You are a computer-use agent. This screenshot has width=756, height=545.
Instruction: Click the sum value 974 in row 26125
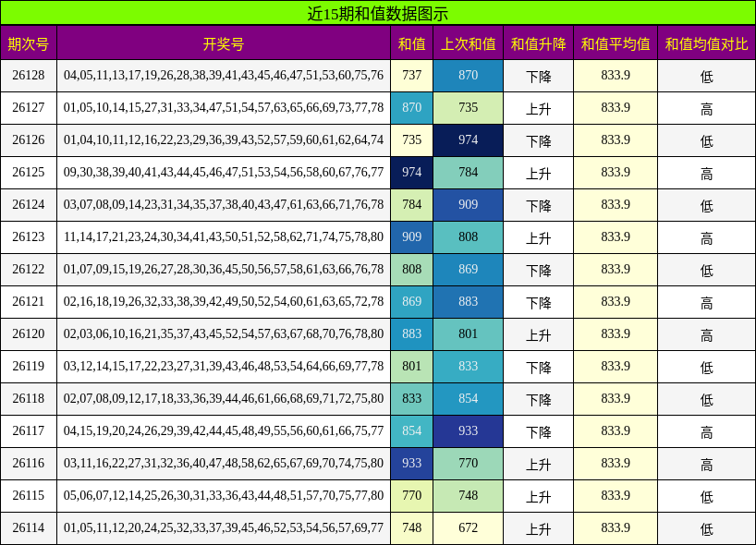pyautogui.click(x=412, y=172)
